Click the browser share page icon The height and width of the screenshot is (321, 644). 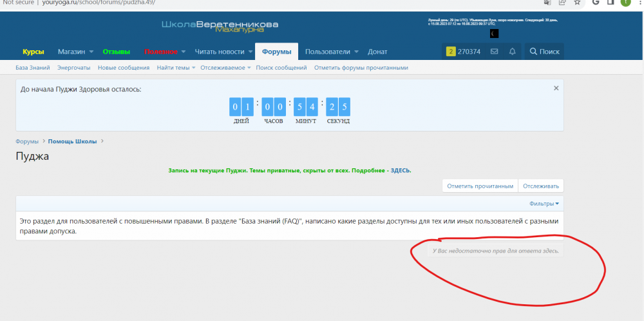coord(562,3)
